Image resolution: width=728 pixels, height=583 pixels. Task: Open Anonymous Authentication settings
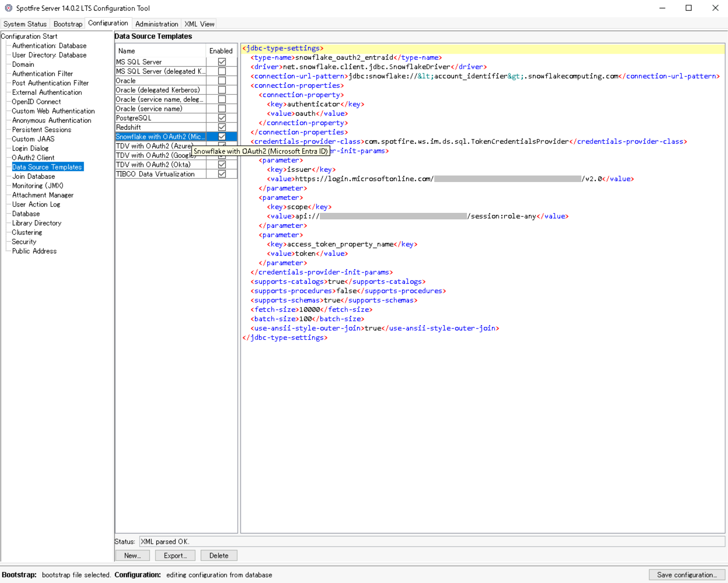(51, 120)
